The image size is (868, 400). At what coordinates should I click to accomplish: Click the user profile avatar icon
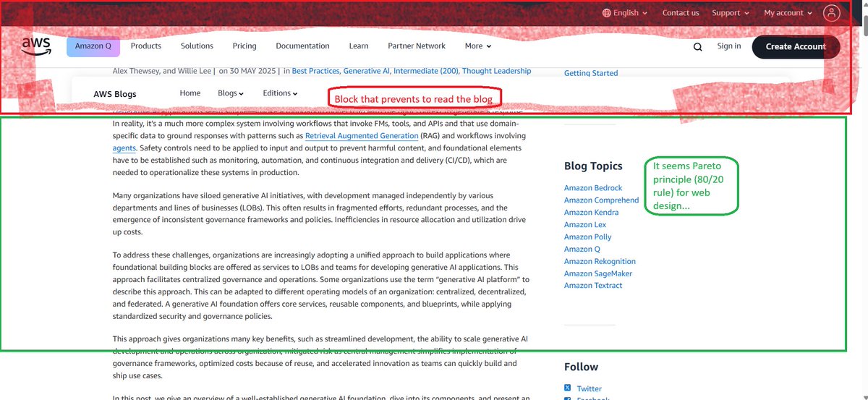coord(832,12)
